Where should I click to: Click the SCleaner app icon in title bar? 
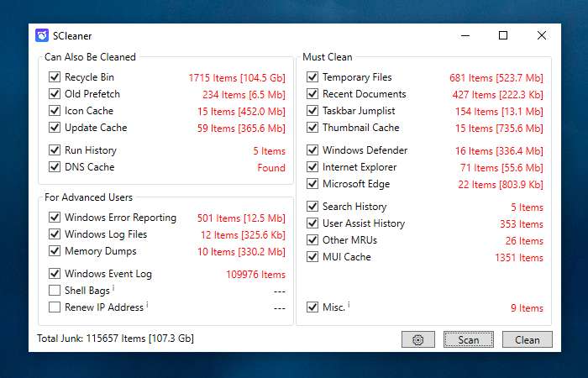point(42,35)
